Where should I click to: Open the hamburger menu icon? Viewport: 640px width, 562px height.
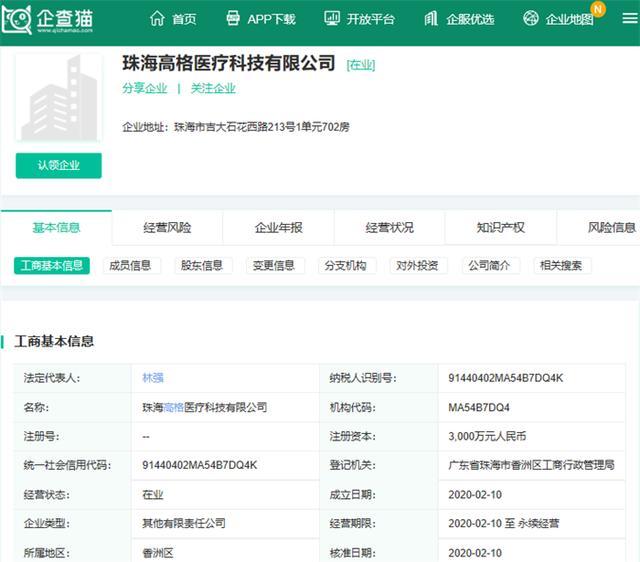(x=630, y=18)
